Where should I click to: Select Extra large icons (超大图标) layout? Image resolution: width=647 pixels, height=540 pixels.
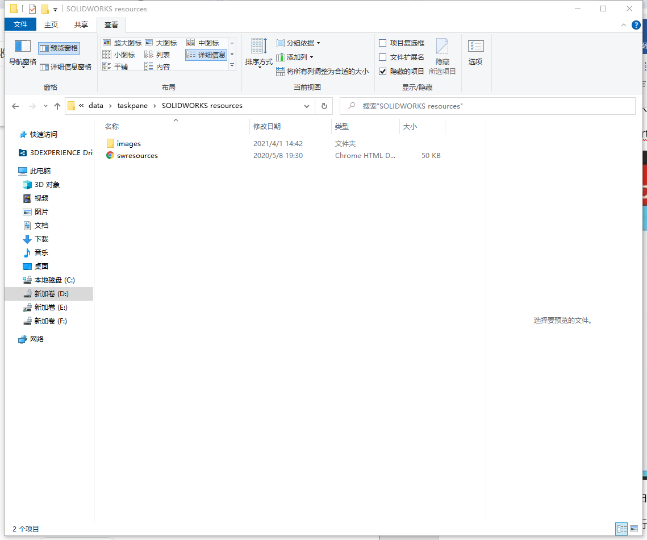point(122,42)
